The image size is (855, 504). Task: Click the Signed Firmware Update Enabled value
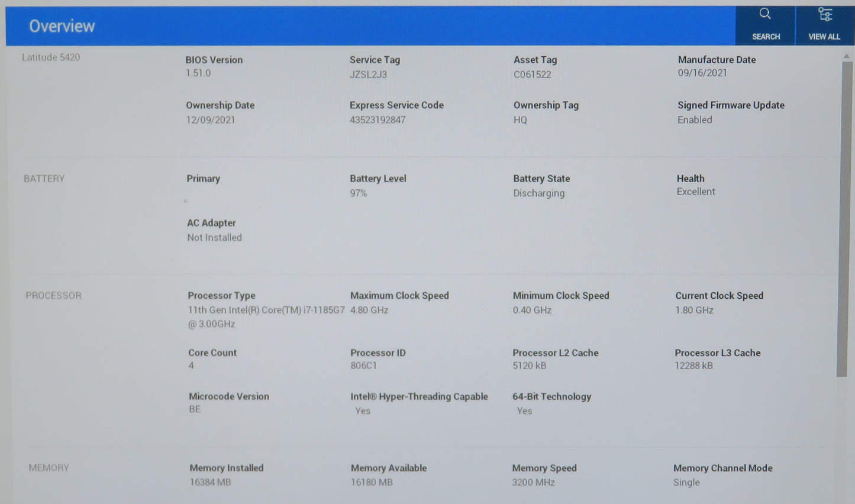tap(695, 120)
